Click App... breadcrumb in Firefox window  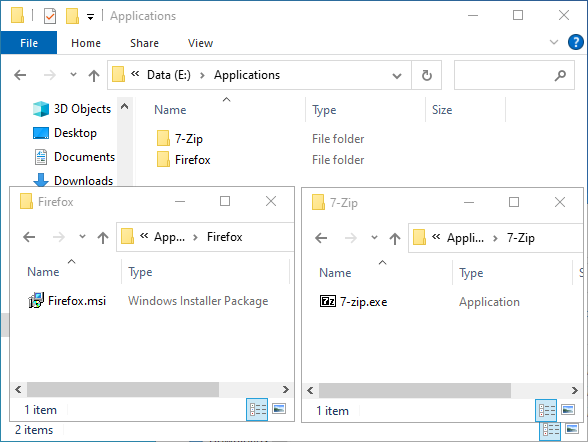coord(170,237)
